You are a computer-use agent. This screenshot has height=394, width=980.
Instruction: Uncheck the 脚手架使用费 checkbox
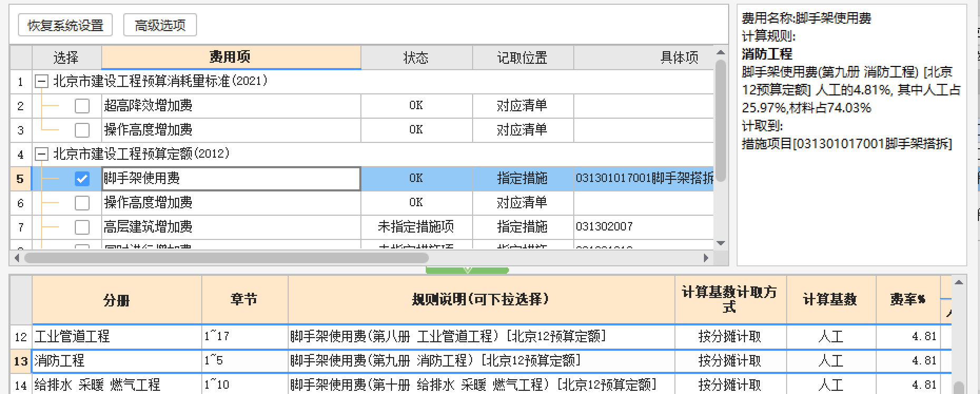[82, 179]
